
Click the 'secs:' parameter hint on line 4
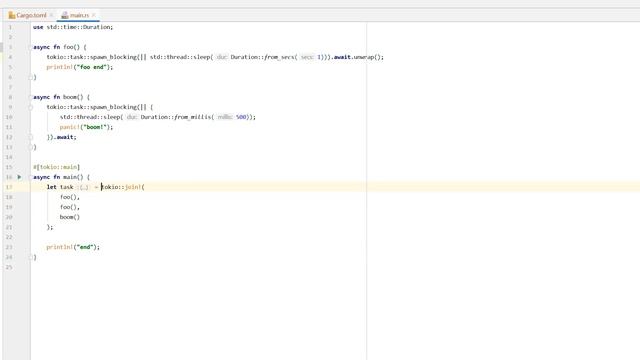pos(307,57)
